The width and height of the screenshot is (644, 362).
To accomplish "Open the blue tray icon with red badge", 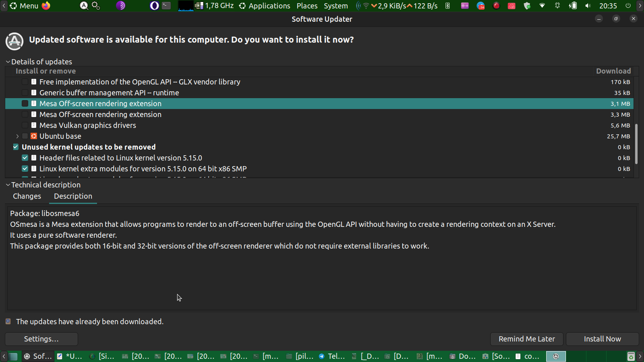I will 481,6.
